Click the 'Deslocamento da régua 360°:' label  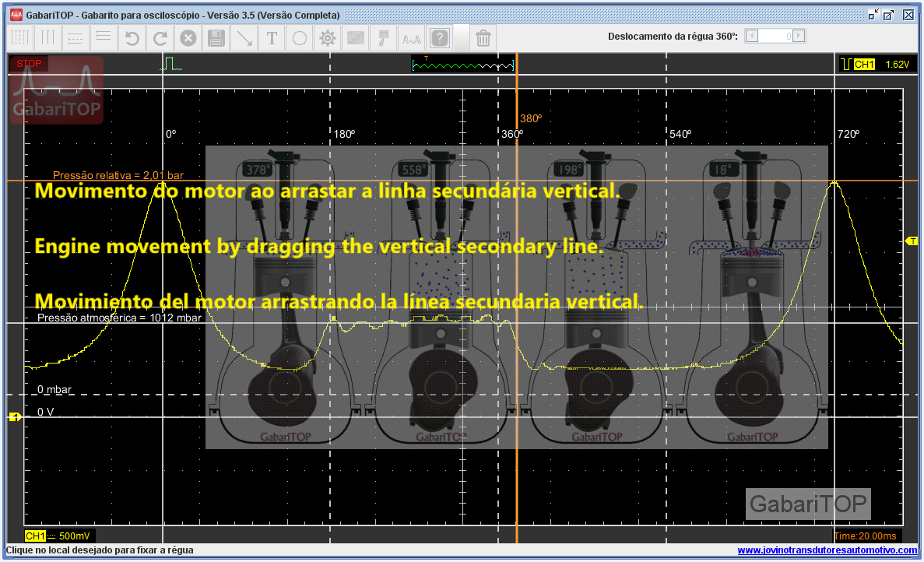pyautogui.click(x=673, y=37)
